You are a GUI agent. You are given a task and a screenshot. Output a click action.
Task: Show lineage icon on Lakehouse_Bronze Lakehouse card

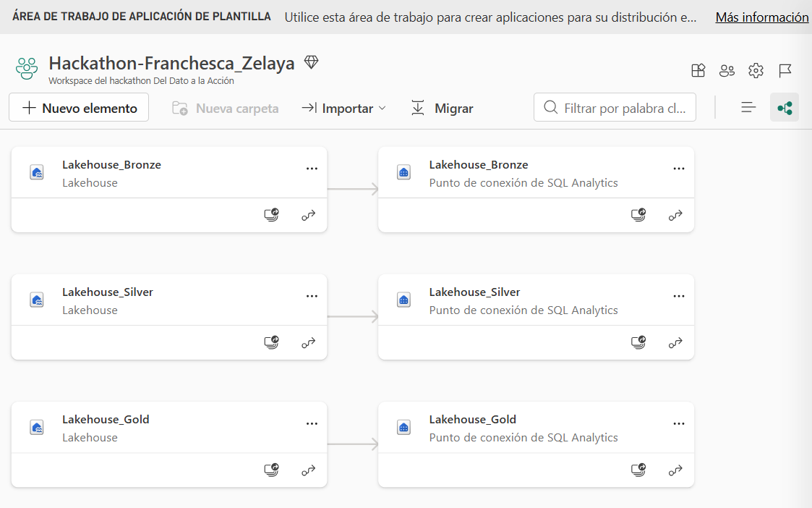309,215
